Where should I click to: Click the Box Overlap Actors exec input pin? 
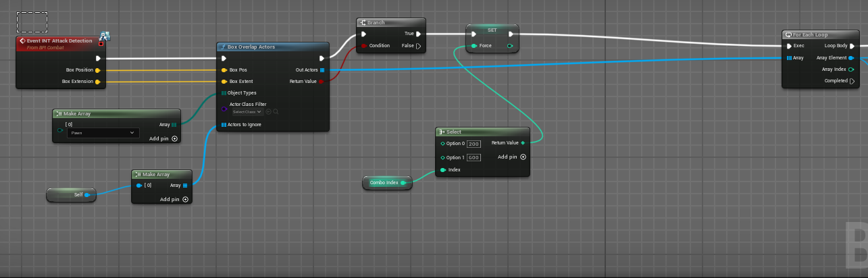(224, 58)
